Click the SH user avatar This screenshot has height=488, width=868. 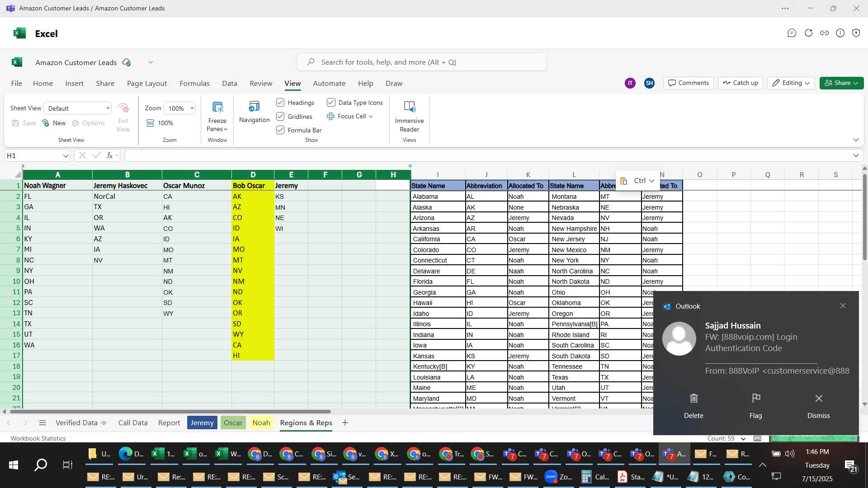[x=649, y=83]
